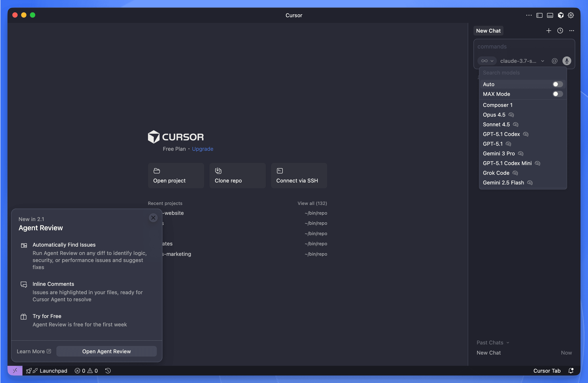Click the Upgrade link
This screenshot has height=383, width=588.
[202, 149]
